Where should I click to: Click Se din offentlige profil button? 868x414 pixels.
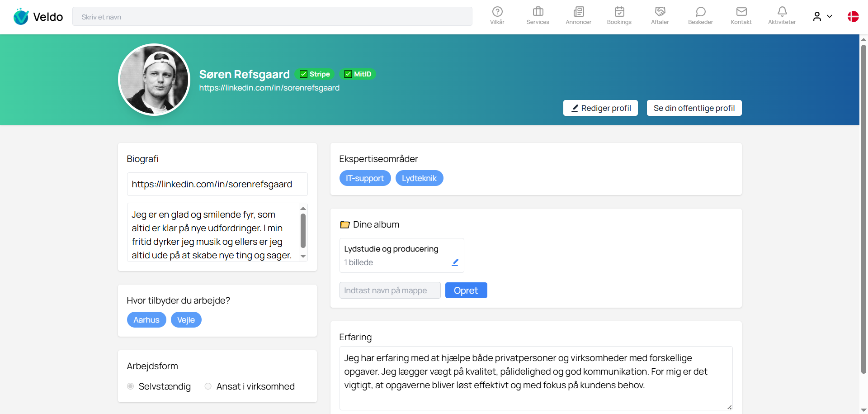694,108
